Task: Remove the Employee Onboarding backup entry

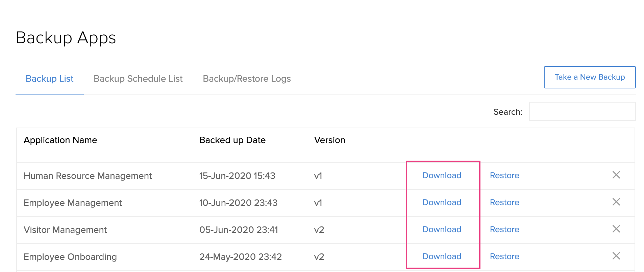Action: (x=616, y=256)
